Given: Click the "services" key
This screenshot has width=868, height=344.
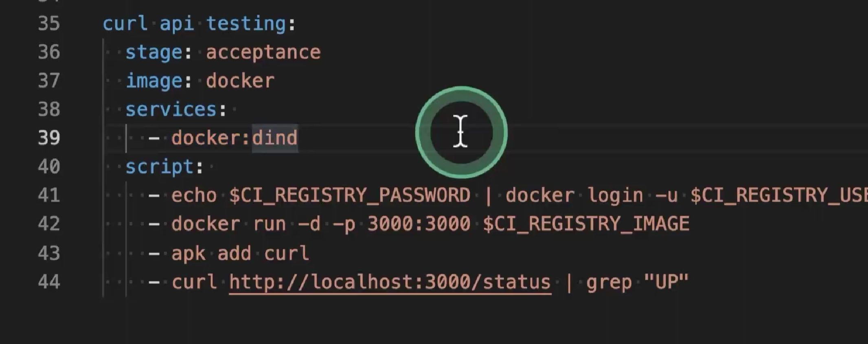Looking at the screenshot, I should coord(171,110).
